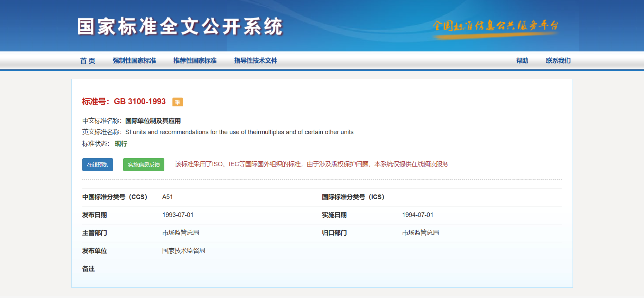The image size is (644, 298).
Task: Open the 强制性国家标准 section
Action: coord(134,61)
